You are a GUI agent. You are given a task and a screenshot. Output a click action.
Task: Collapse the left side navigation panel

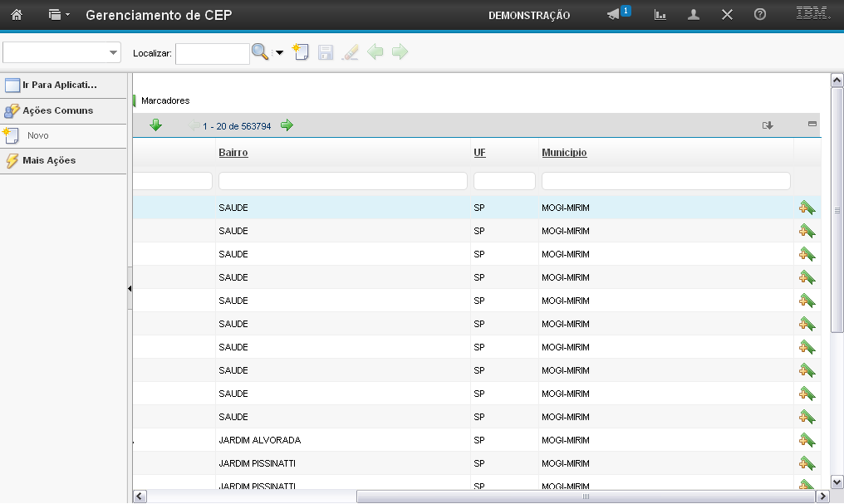(130, 288)
